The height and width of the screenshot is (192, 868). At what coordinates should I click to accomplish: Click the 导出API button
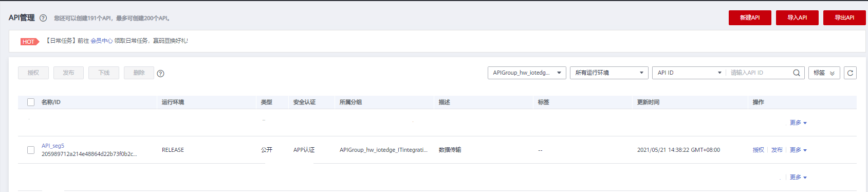tap(844, 18)
